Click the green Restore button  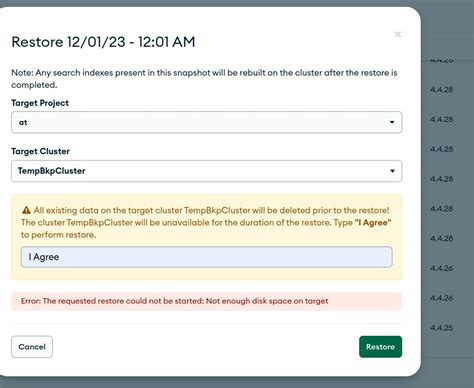coord(380,347)
